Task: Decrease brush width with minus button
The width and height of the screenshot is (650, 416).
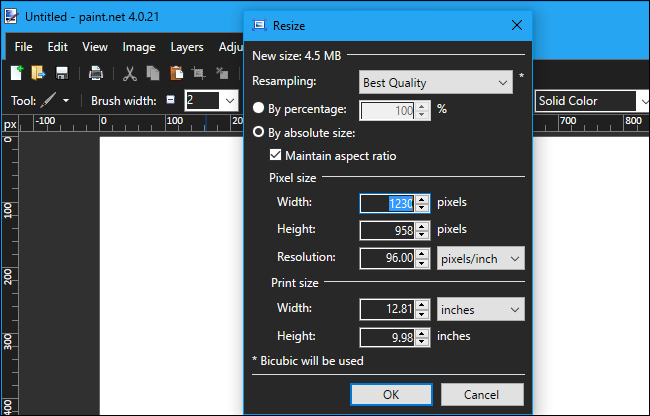Action: tap(170, 100)
